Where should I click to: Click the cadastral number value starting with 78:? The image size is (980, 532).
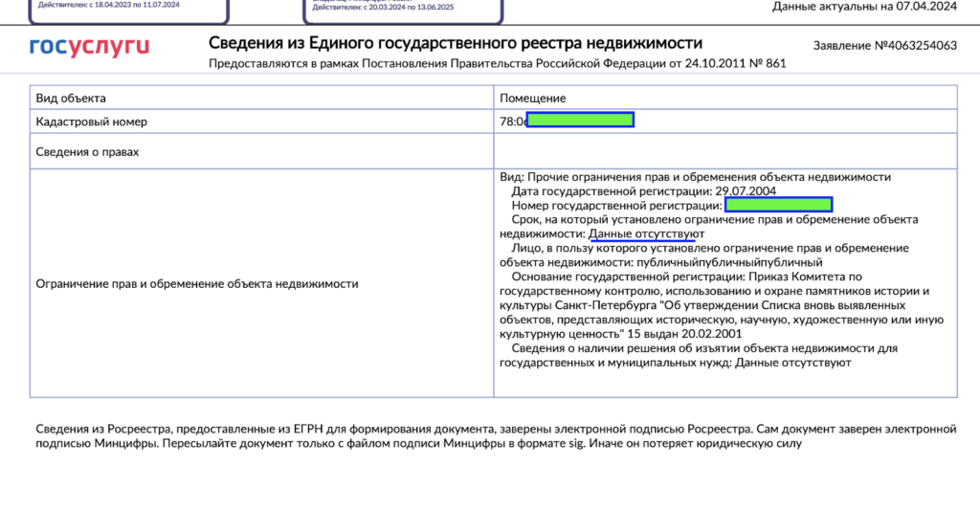pos(567,121)
